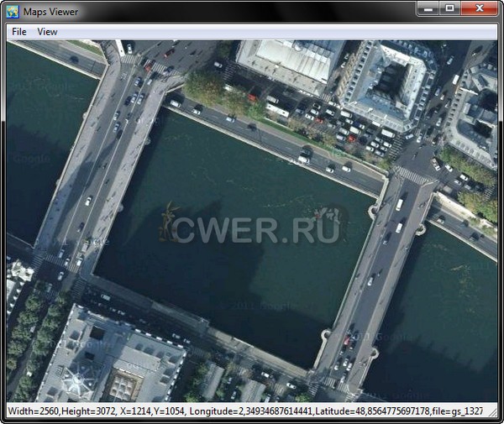The height and width of the screenshot is (424, 504).
Task: Click the tree cluster beside the top road
Action: click(x=206, y=86)
